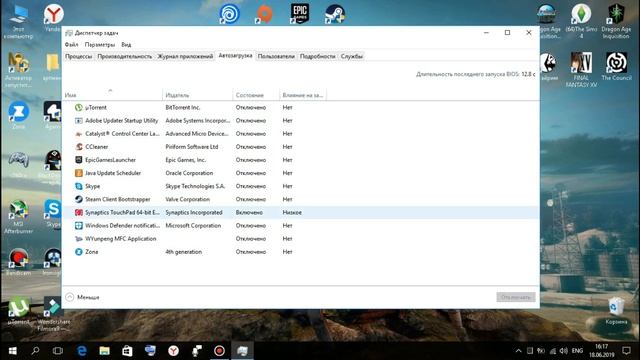This screenshot has width=640, height=360.
Task: Sort by the Влияние на запуск column
Action: click(303, 95)
